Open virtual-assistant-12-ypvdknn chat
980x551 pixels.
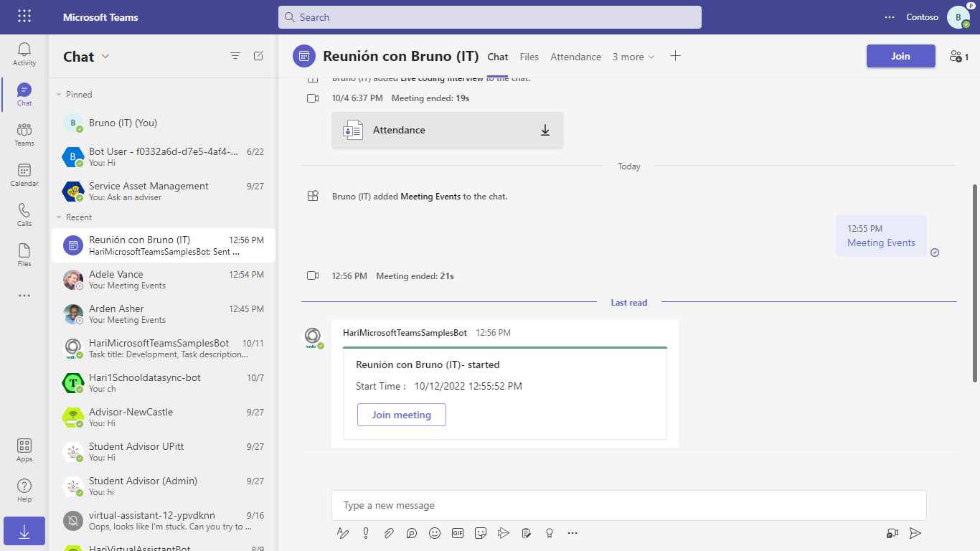(164, 521)
